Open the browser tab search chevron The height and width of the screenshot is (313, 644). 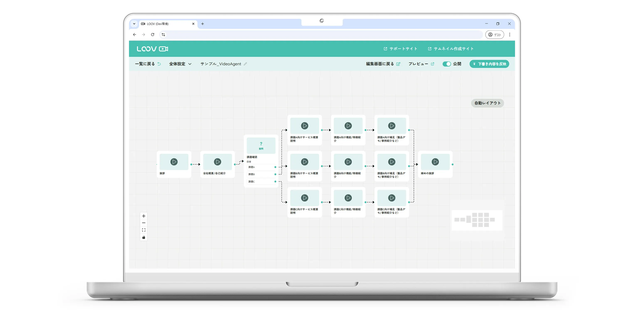[x=134, y=24]
